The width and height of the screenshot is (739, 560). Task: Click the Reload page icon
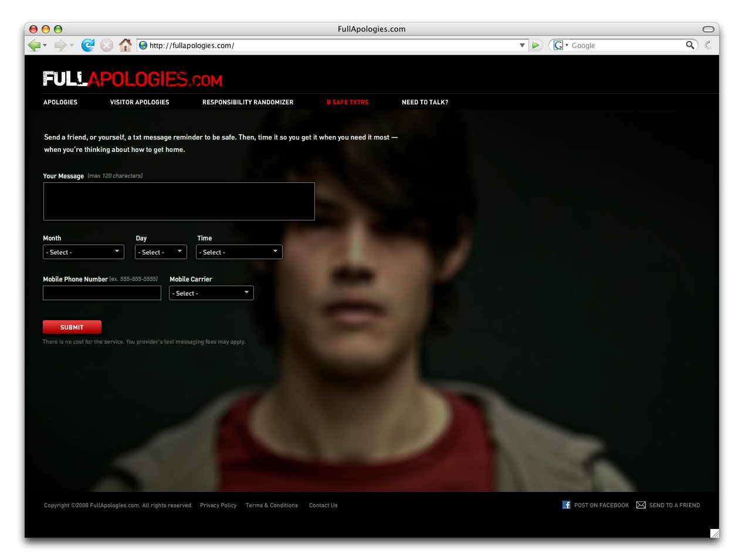click(x=88, y=45)
